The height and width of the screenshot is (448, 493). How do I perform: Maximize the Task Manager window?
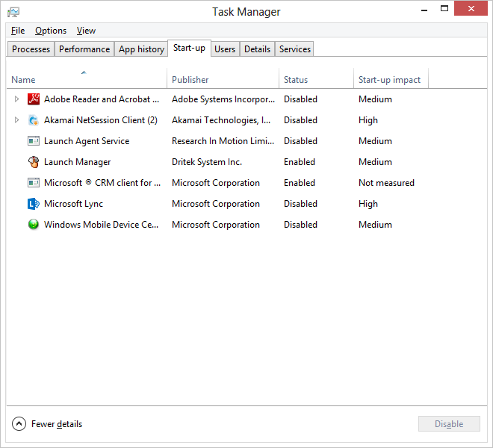point(444,9)
